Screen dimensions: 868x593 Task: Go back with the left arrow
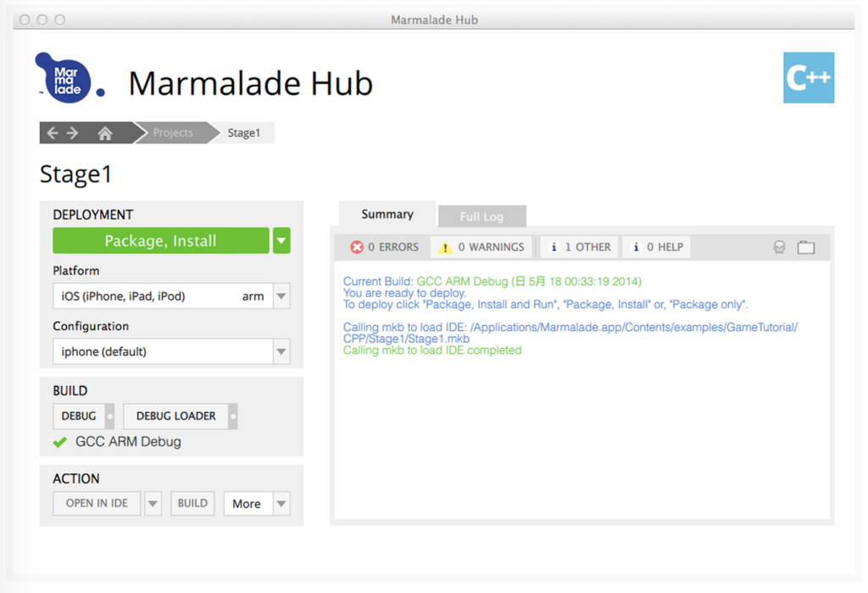tap(53, 133)
